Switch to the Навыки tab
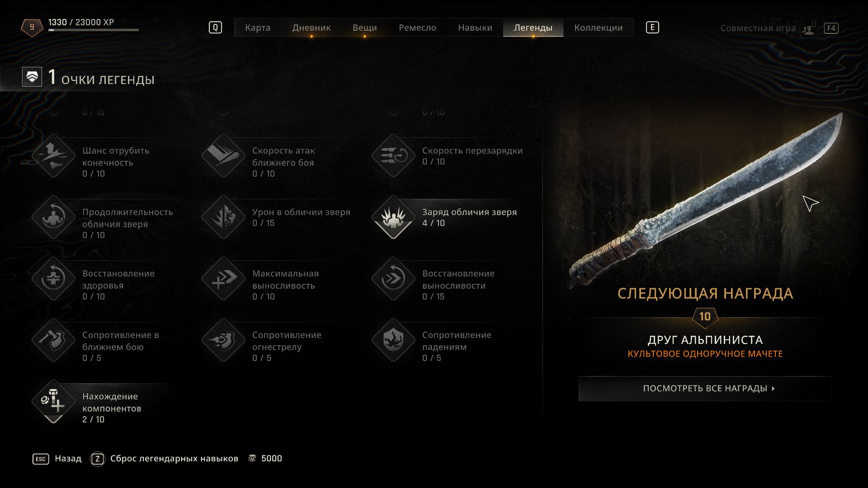The height and width of the screenshot is (488, 868). click(x=475, y=28)
